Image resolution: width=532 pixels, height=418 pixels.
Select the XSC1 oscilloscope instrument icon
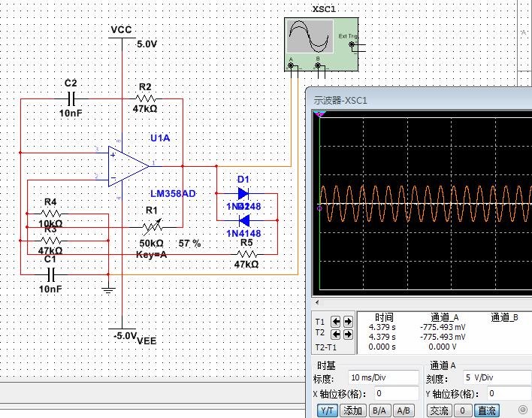pyautogui.click(x=321, y=44)
